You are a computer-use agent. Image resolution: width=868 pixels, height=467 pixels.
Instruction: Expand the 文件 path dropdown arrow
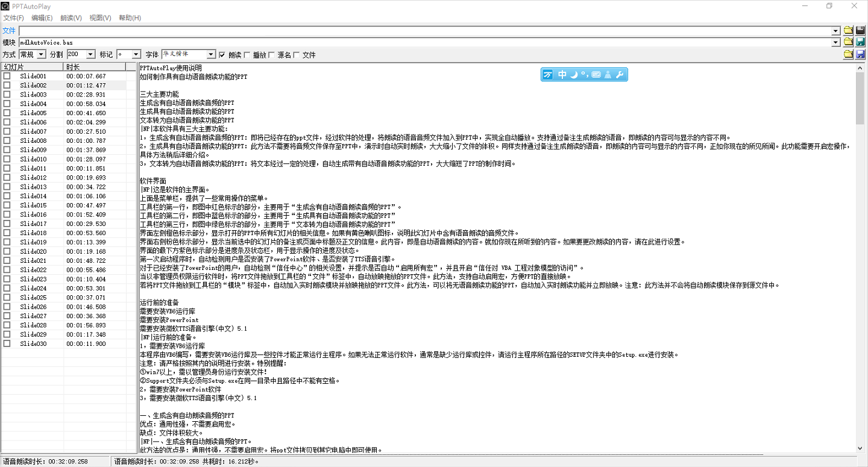(x=835, y=31)
